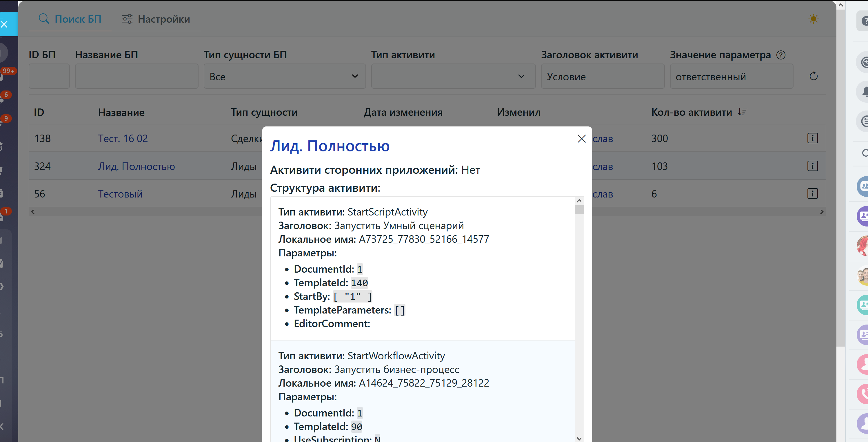Click sort icon beside Кол-во активити

pos(742,112)
